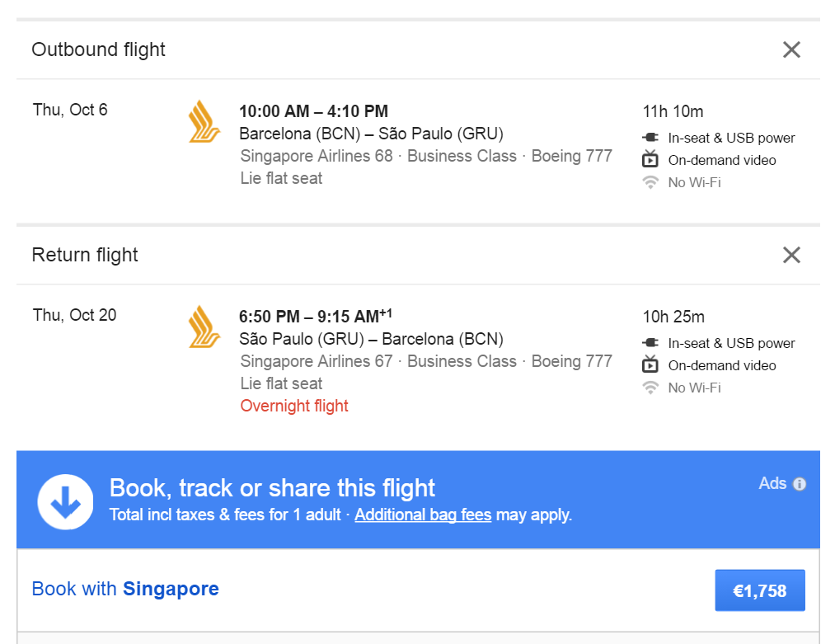Click the Book with Singapore link
This screenshot has width=835, height=644.
[x=125, y=589]
